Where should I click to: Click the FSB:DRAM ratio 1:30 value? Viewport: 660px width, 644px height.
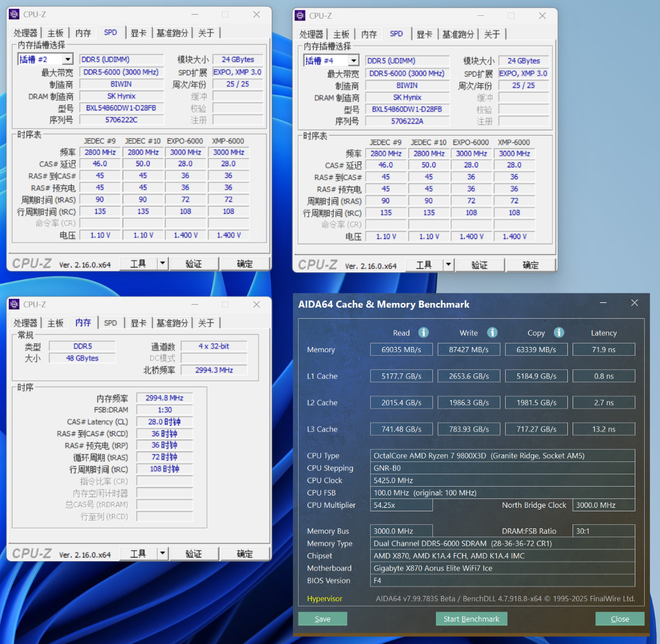click(x=165, y=410)
